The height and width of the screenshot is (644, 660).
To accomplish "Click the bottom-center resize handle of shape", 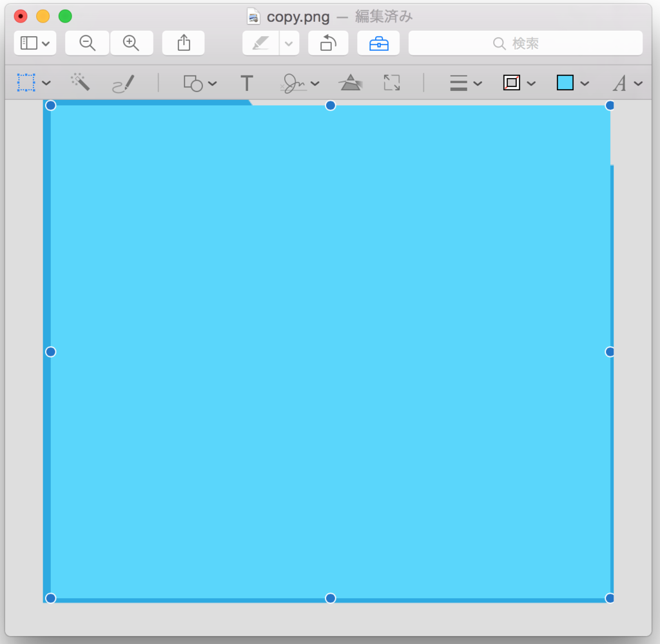I will point(331,598).
